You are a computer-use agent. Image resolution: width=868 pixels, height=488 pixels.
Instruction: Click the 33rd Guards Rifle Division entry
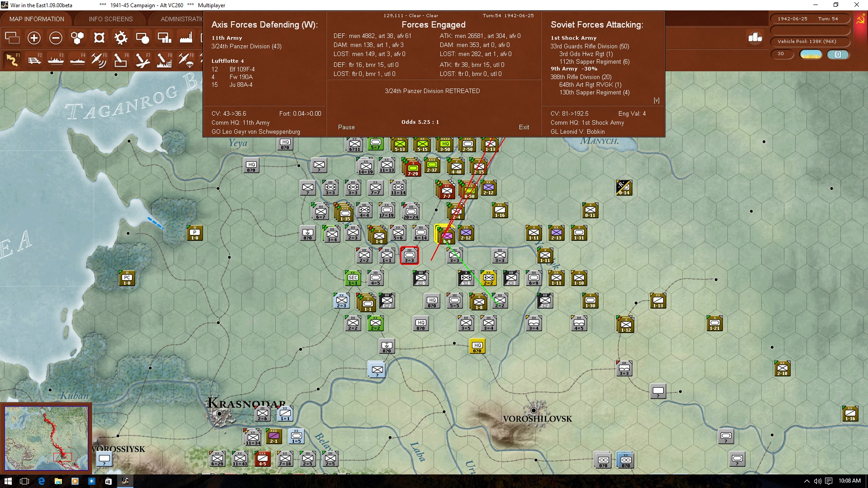click(590, 46)
